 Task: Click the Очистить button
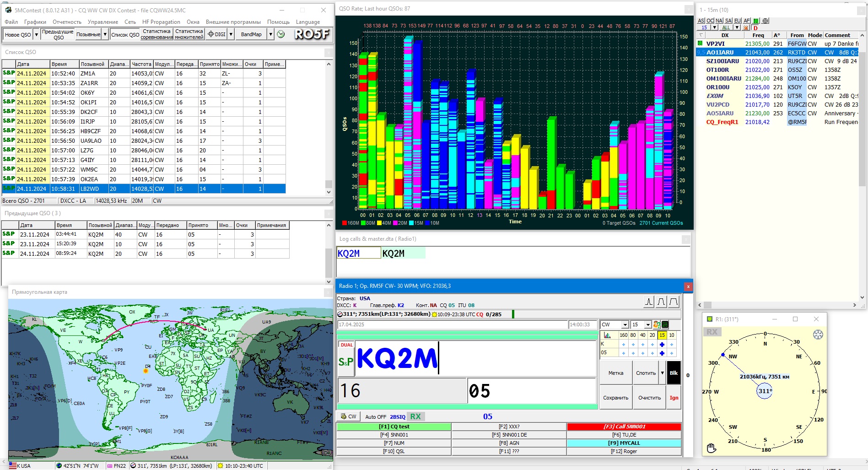(x=649, y=398)
